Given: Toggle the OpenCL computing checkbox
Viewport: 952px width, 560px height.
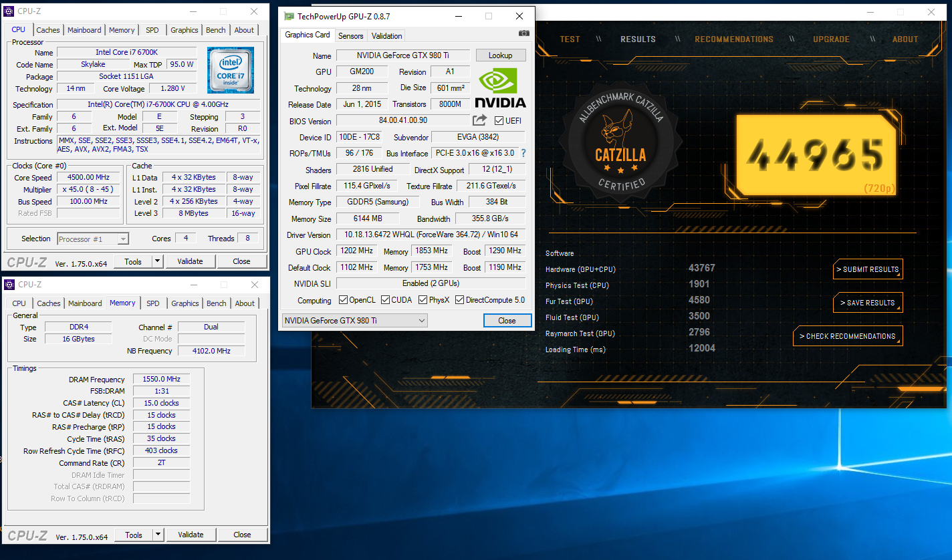Looking at the screenshot, I should (x=343, y=300).
